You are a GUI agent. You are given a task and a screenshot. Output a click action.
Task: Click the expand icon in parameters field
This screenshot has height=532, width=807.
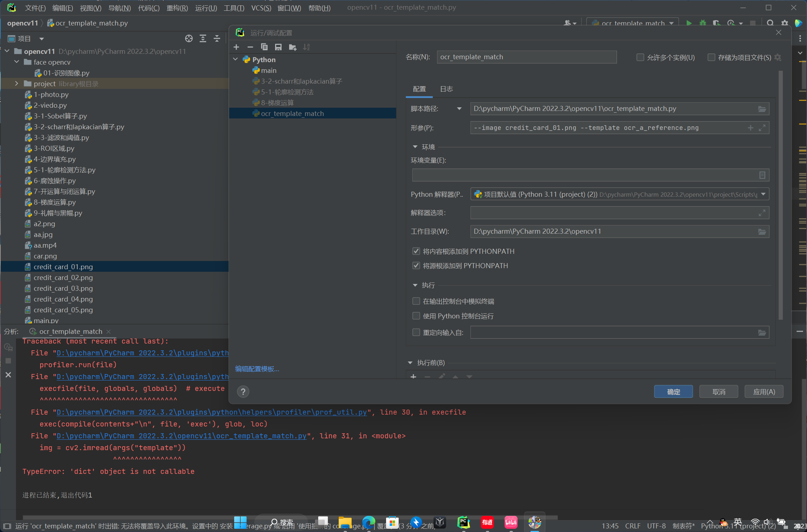point(762,128)
